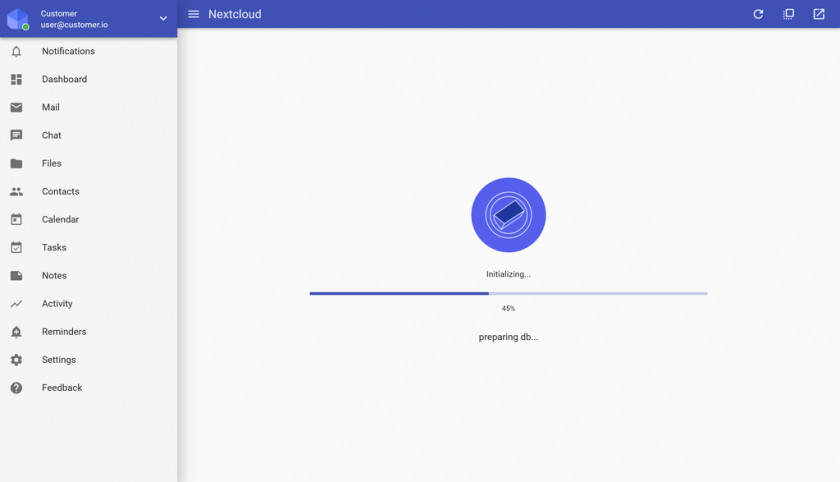Open Feedback label in sidebar
The width and height of the screenshot is (840, 482).
point(62,388)
